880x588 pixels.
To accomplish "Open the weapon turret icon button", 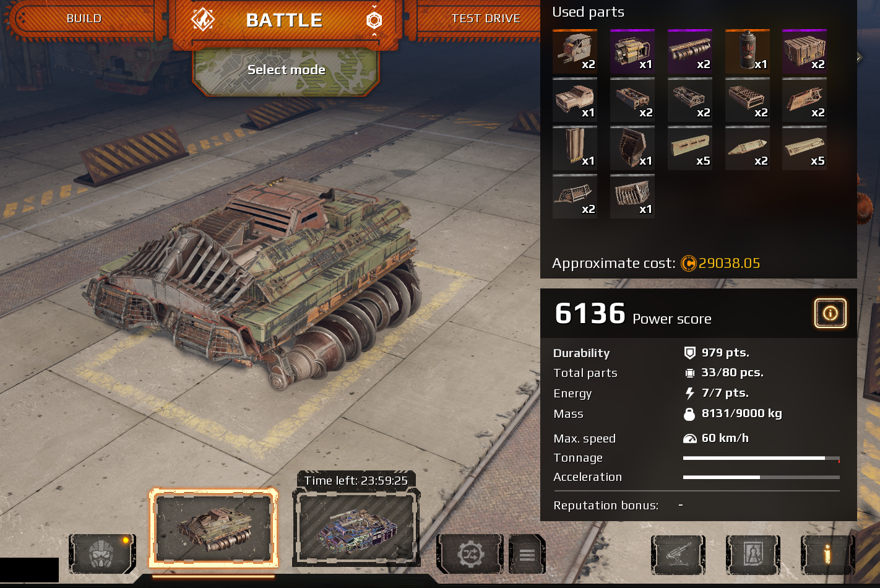I will click(x=678, y=555).
